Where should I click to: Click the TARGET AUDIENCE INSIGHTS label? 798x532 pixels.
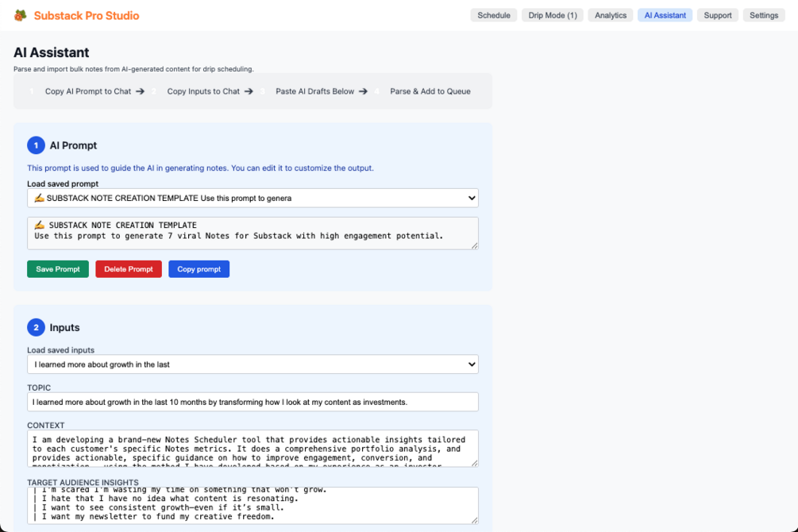pos(83,483)
